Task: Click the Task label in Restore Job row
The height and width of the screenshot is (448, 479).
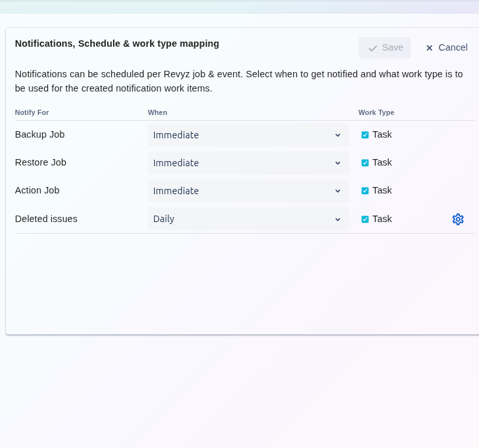Action: point(382,162)
